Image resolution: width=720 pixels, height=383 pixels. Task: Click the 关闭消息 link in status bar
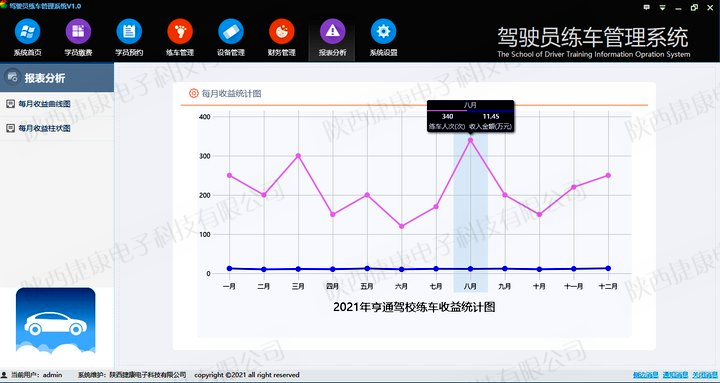(705, 375)
